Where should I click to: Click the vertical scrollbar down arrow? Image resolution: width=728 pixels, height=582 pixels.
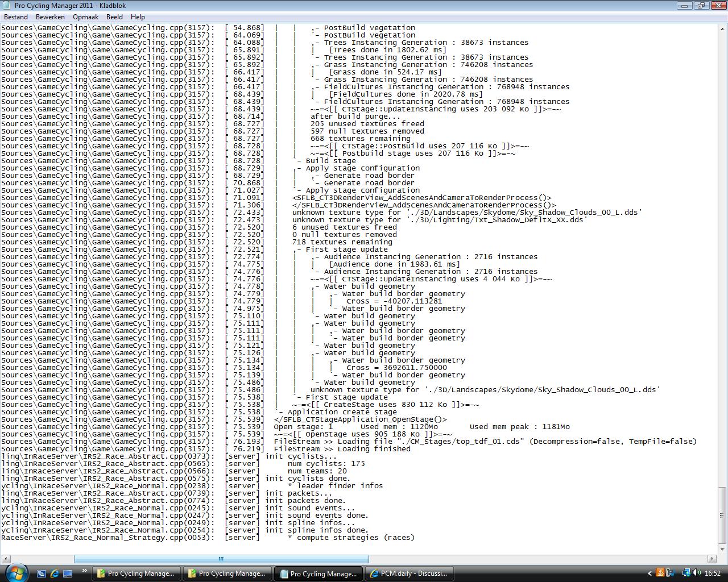click(x=722, y=549)
